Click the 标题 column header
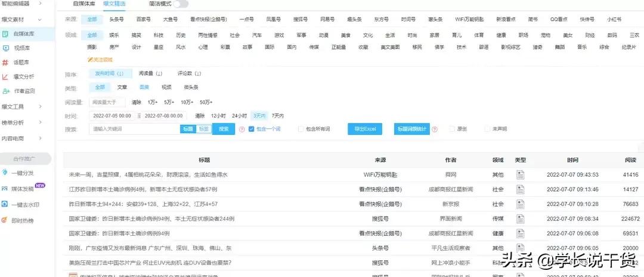Image resolution: width=644 pixels, height=277 pixels. 204,160
